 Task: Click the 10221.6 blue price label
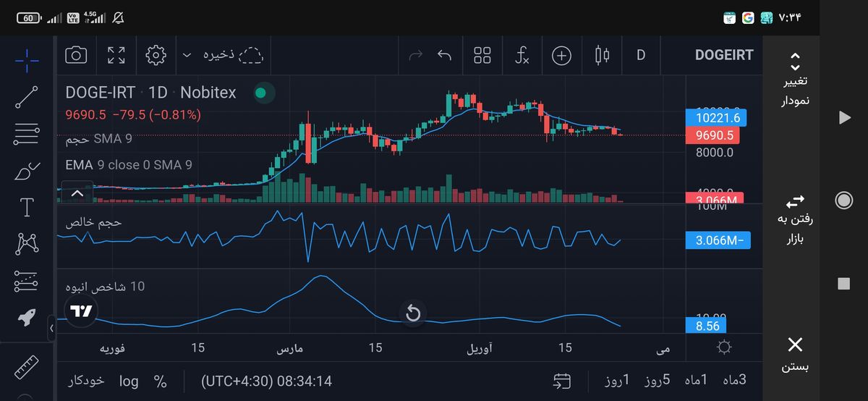click(x=718, y=118)
